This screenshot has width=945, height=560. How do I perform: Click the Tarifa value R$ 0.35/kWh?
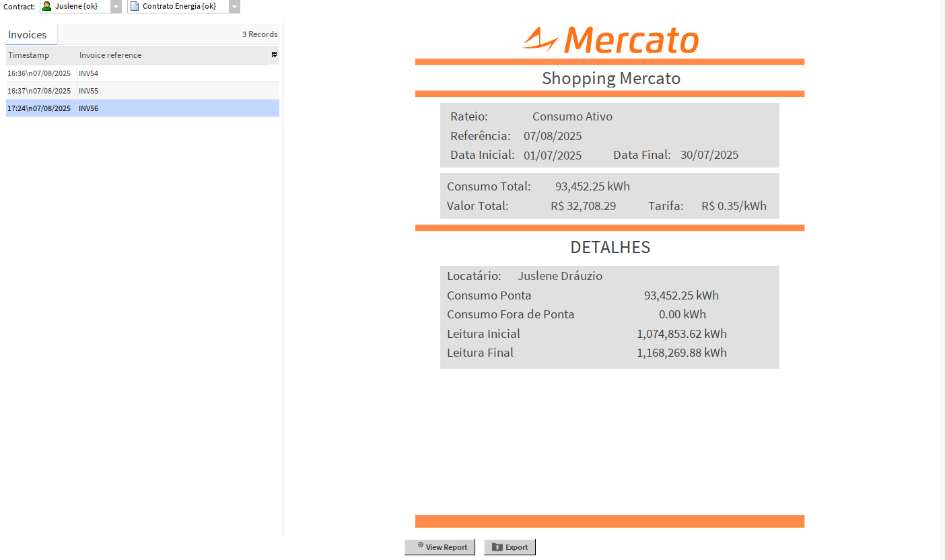pyautogui.click(x=734, y=206)
